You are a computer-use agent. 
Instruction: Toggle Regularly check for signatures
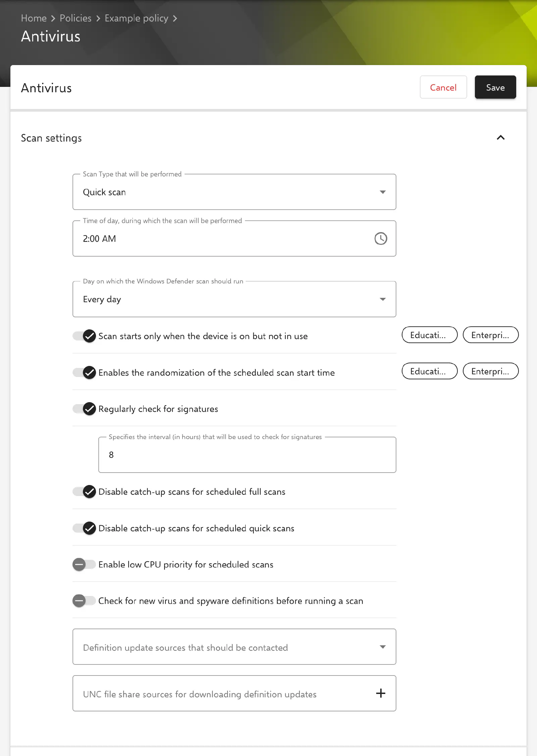[x=85, y=409]
